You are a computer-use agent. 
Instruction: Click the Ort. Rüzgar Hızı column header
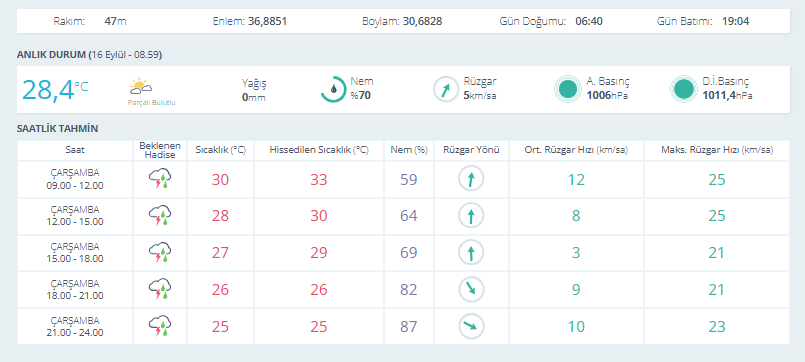pos(576,150)
